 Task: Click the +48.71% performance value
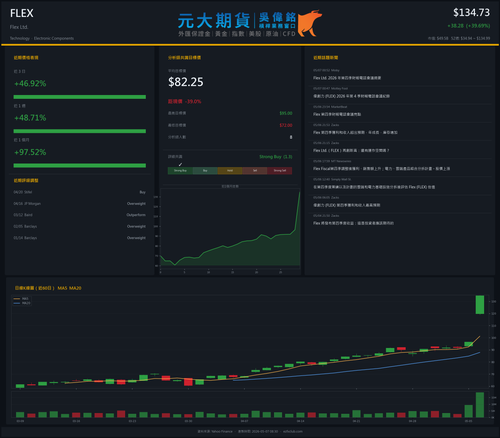click(30, 118)
